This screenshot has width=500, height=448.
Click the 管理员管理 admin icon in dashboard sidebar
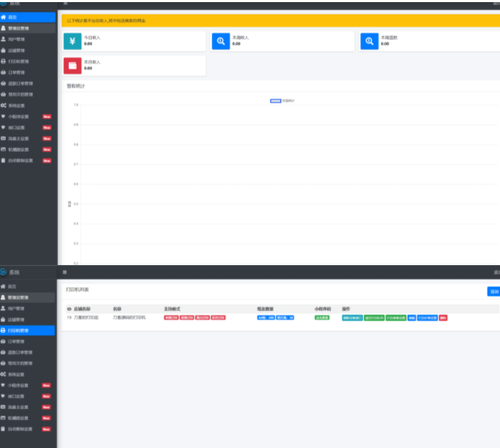click(3, 28)
